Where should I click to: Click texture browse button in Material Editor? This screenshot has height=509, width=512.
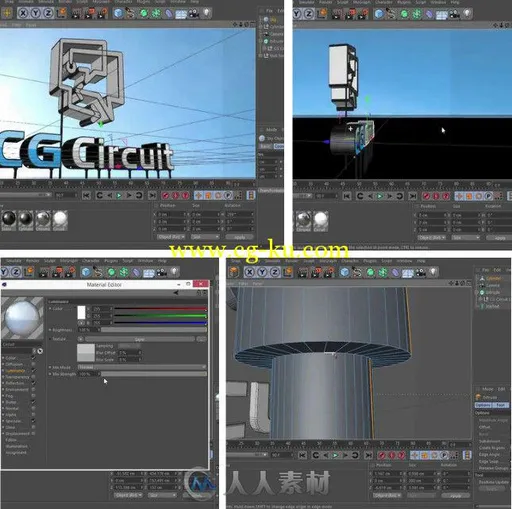202,339
